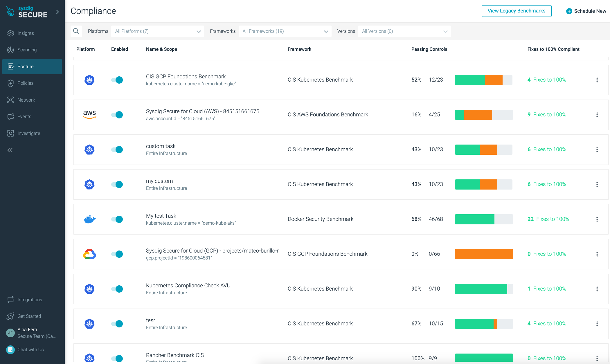
Task: Click the search magnifier icon
Action: pos(76,31)
